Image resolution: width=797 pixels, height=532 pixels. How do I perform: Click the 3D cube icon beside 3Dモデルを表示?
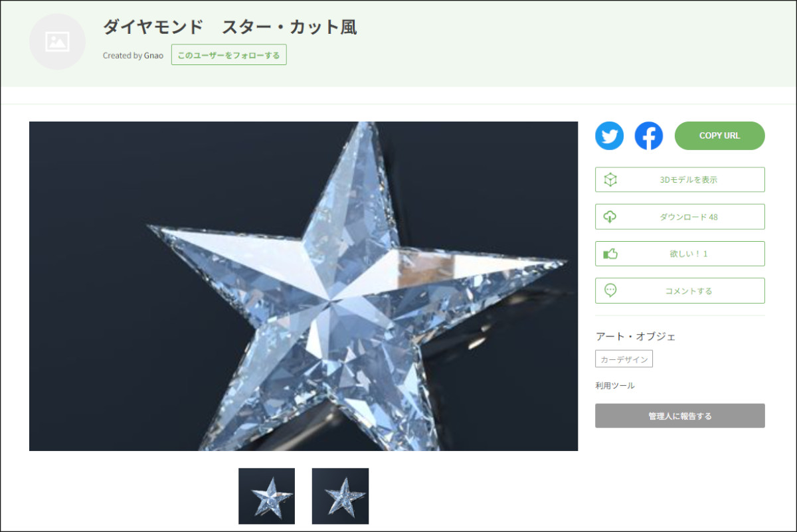click(x=610, y=179)
